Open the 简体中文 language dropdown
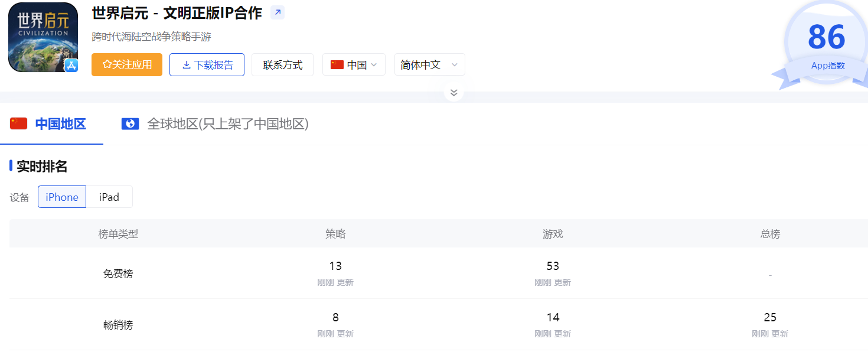The height and width of the screenshot is (355, 868). (x=429, y=65)
